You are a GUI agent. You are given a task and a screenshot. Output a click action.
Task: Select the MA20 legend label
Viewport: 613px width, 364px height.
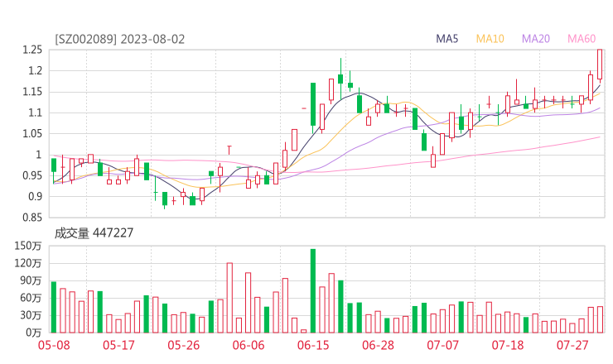click(536, 39)
